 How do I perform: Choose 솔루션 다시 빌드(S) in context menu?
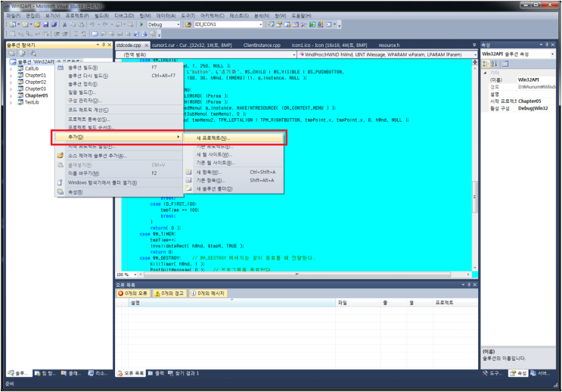coord(118,76)
